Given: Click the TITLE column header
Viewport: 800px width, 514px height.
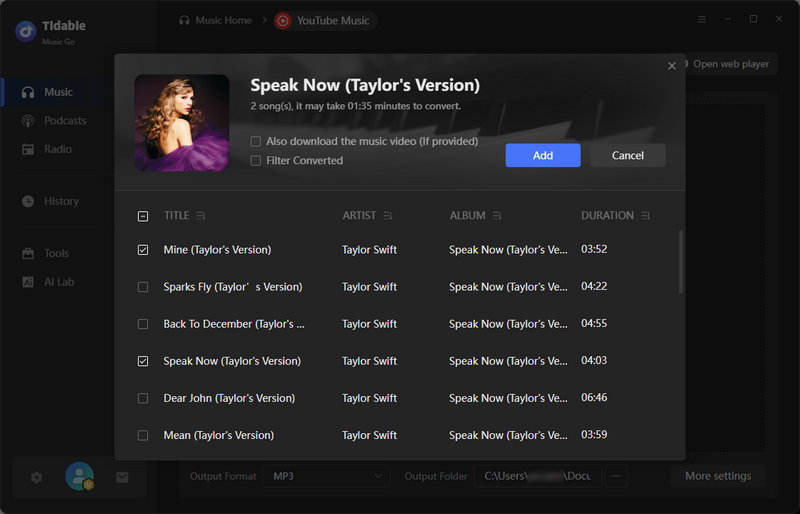Looking at the screenshot, I should (x=177, y=216).
